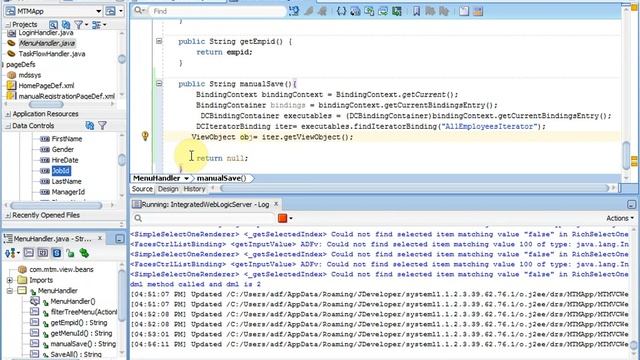This screenshot has width=640, height=360.
Task: Click the bookmark icon in editor toolbar
Action: click(416, 11)
